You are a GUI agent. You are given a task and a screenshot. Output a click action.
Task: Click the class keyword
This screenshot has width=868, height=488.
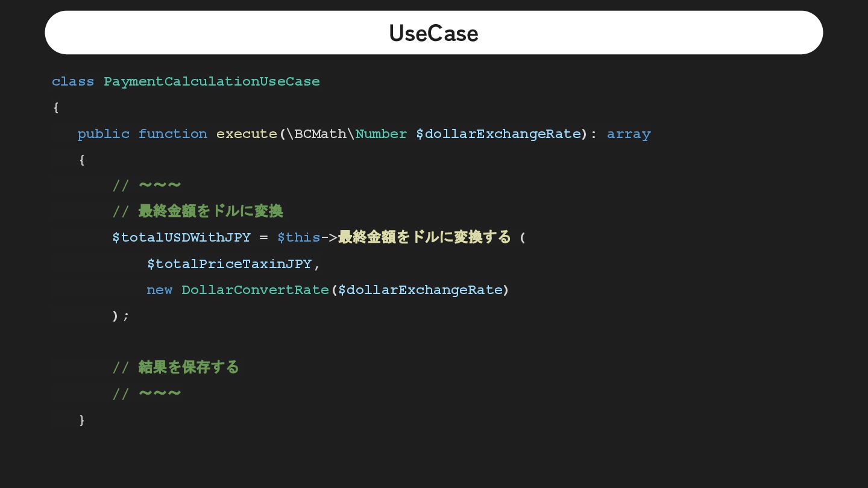(x=73, y=81)
